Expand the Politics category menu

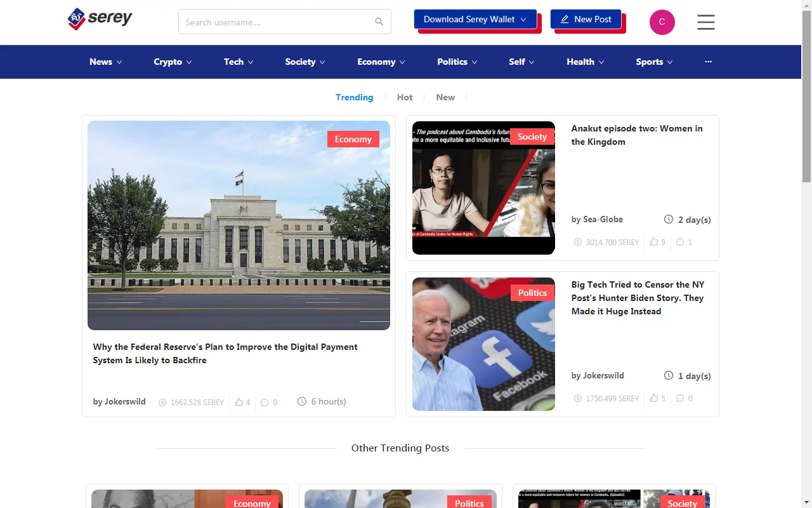pos(457,62)
